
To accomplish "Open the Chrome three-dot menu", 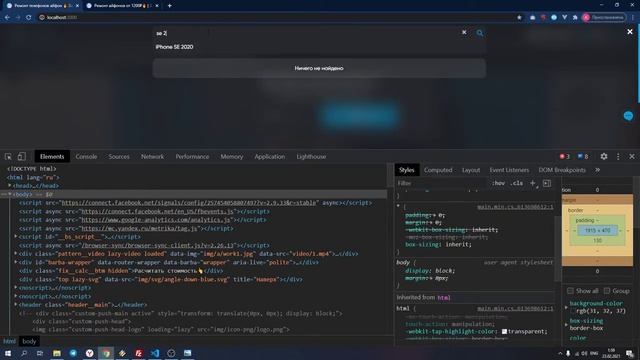I will click(633, 18).
